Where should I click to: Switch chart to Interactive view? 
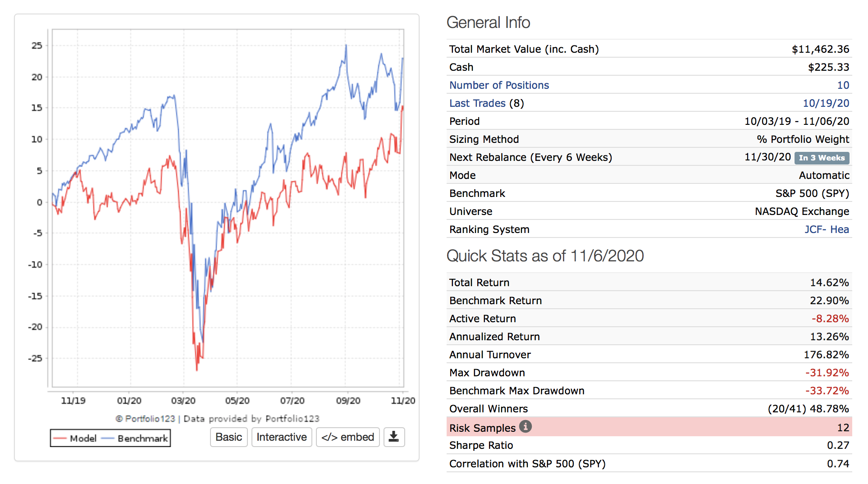pos(281,437)
